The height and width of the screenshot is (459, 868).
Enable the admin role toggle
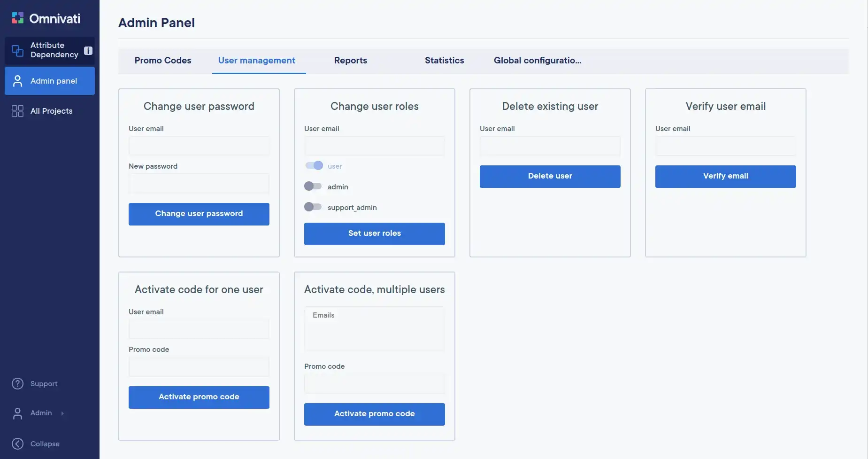(313, 186)
